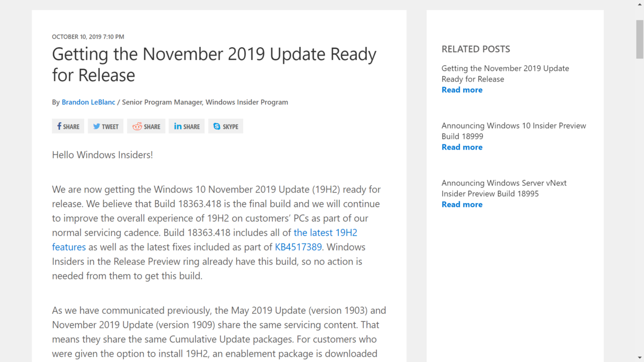Viewport: 644px width, 362px height.
Task: Click the scrollbar up arrow
Action: click(640, 4)
